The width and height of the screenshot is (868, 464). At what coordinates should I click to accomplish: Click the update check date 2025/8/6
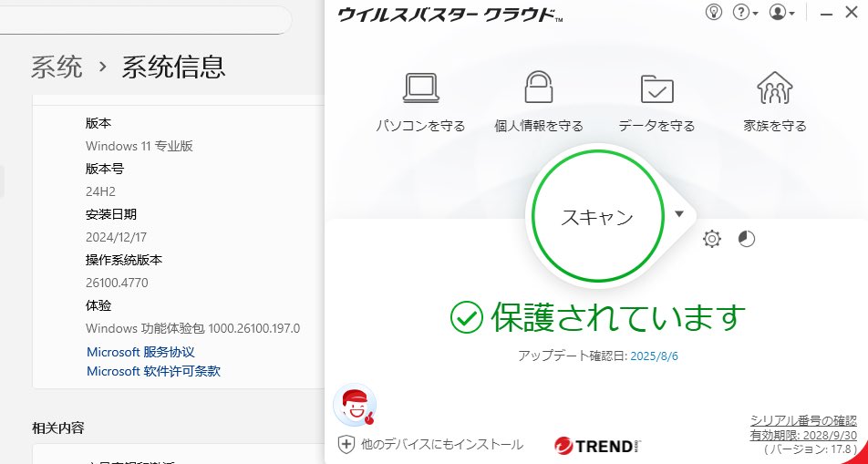coord(655,356)
